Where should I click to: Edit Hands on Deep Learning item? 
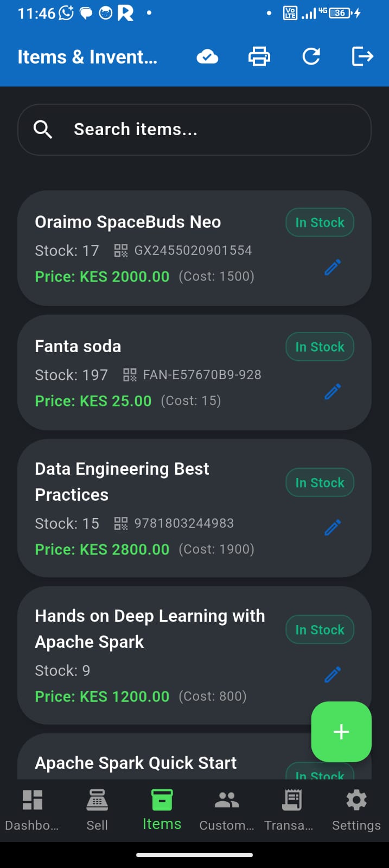[x=333, y=674]
